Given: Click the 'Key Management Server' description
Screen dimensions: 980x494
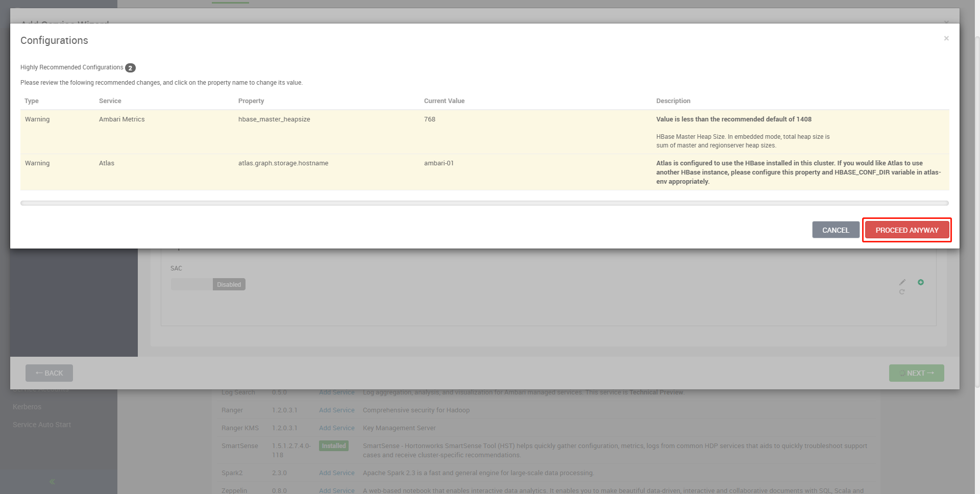Looking at the screenshot, I should tap(399, 428).
